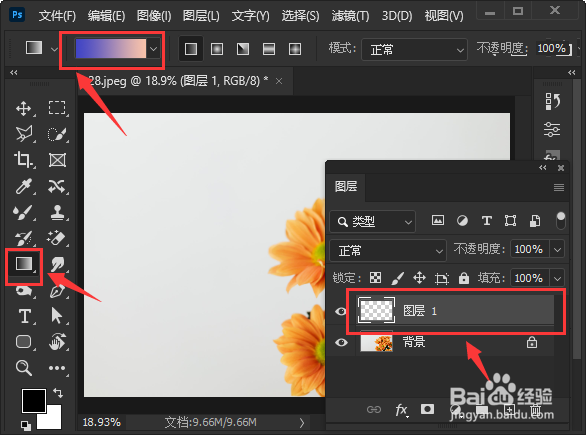Select the Content-Aware Move tool

tap(57, 186)
